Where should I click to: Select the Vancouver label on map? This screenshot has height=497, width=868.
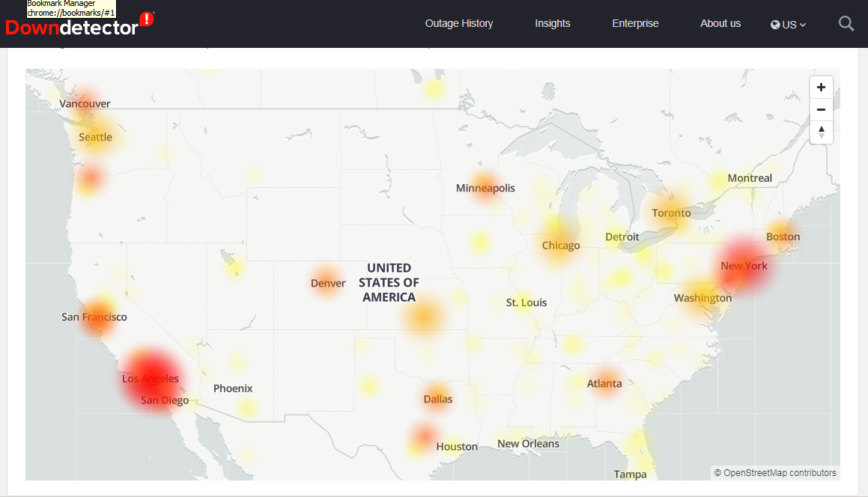[85, 103]
